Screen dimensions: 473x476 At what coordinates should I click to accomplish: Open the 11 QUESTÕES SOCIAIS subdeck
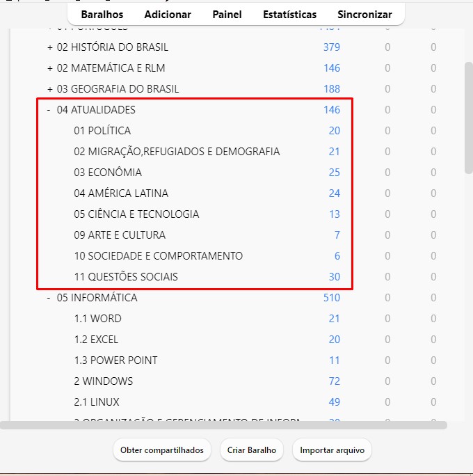pyautogui.click(x=126, y=277)
